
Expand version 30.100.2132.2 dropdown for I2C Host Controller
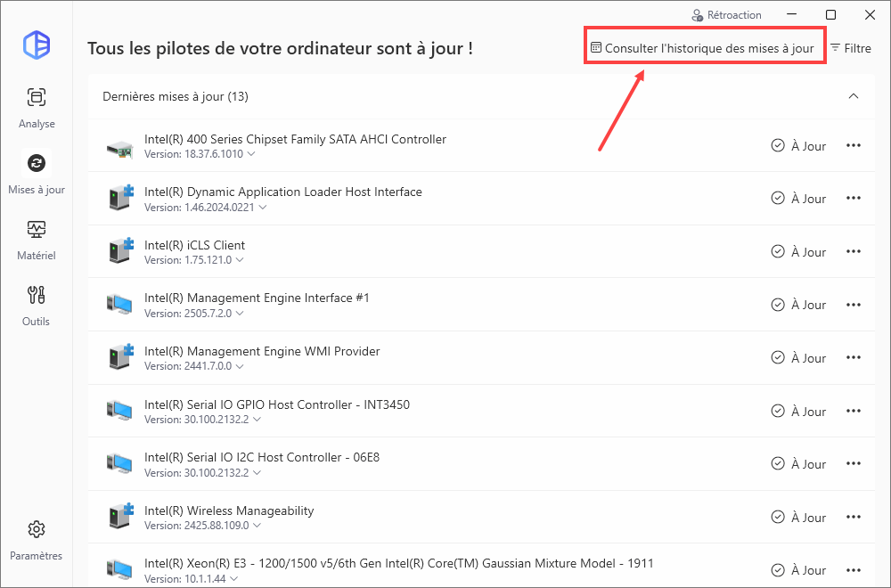(257, 473)
